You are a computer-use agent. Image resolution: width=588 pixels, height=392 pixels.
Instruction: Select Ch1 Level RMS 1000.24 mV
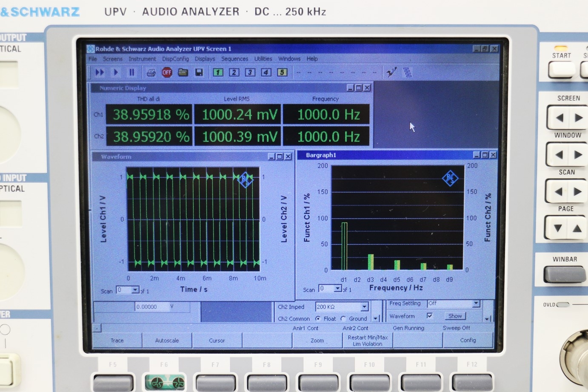click(x=238, y=114)
